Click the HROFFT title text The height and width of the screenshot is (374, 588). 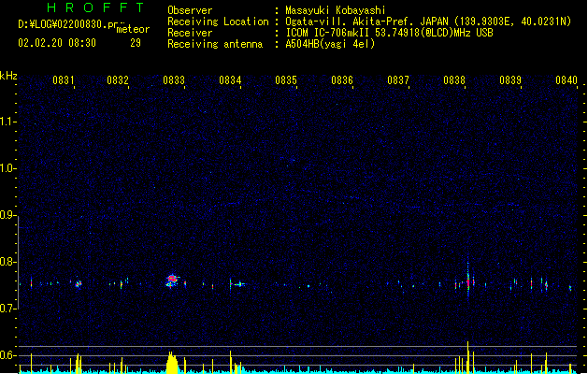tap(95, 7)
